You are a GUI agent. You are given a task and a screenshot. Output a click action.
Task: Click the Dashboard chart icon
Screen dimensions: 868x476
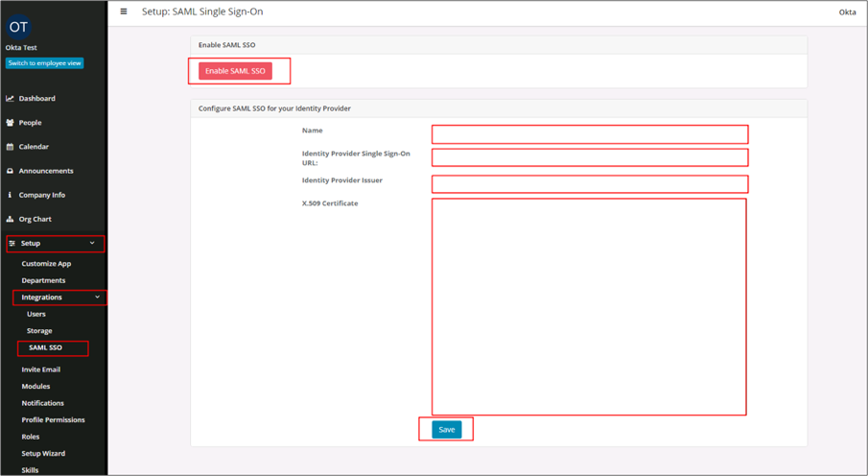point(11,99)
